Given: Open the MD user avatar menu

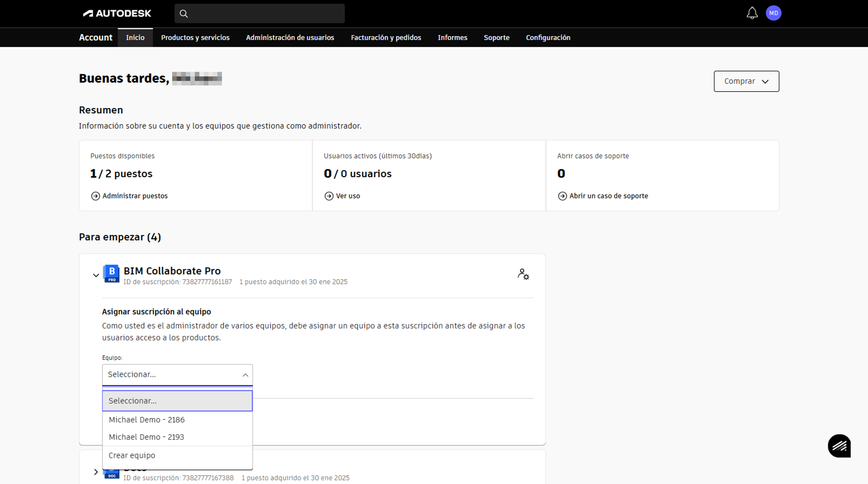Looking at the screenshot, I should 773,13.
